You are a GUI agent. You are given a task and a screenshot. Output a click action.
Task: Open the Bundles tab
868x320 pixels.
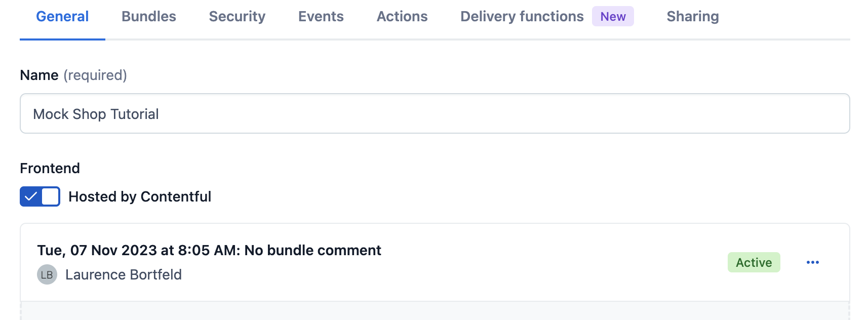tap(149, 17)
